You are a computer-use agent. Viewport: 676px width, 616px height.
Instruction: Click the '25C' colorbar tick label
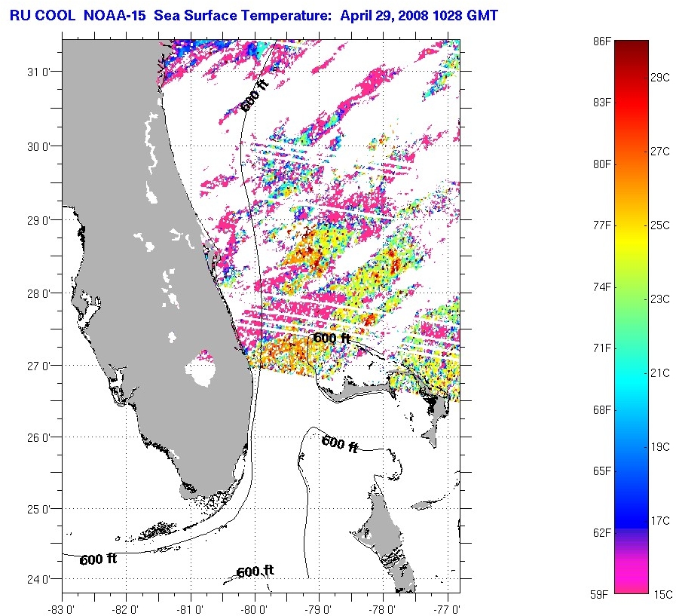(x=660, y=225)
